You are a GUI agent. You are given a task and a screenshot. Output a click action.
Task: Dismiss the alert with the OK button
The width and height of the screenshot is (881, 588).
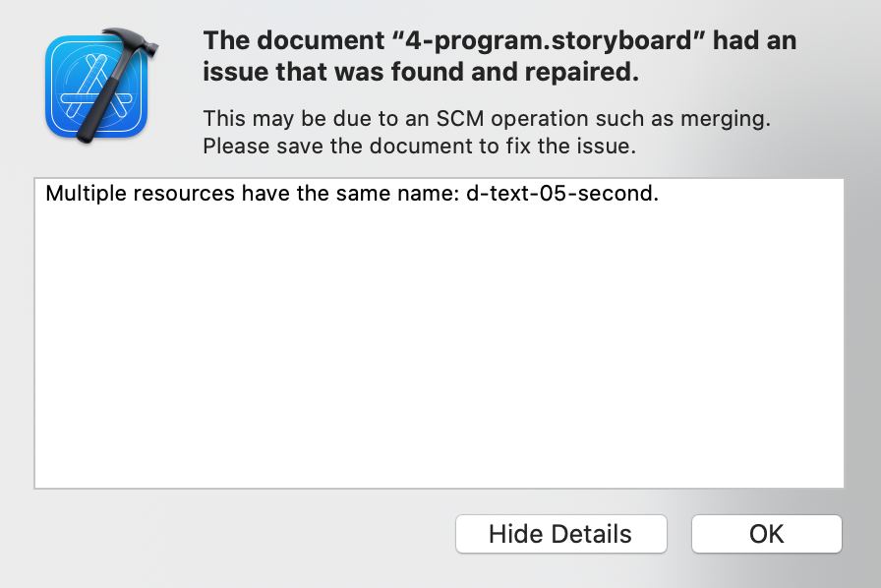pyautogui.click(x=766, y=534)
